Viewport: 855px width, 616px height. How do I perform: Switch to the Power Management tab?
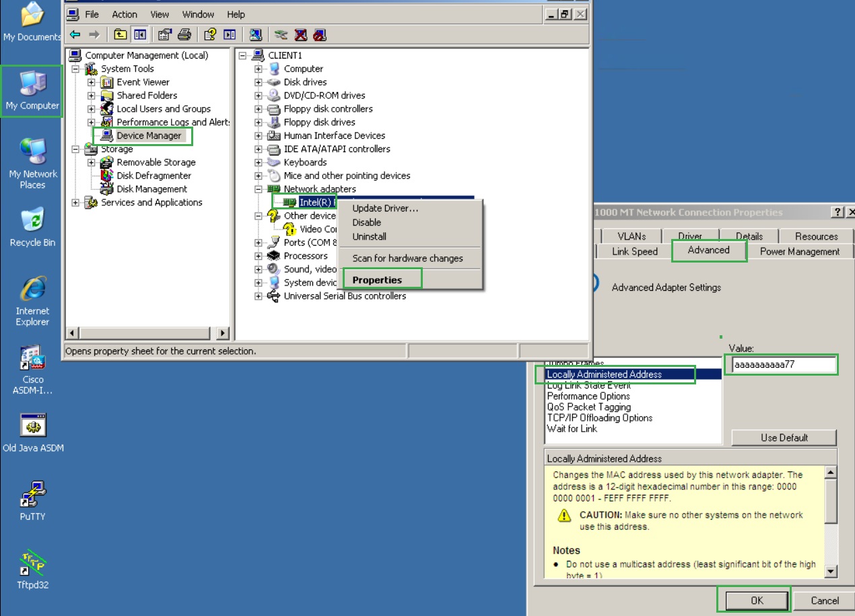(800, 251)
